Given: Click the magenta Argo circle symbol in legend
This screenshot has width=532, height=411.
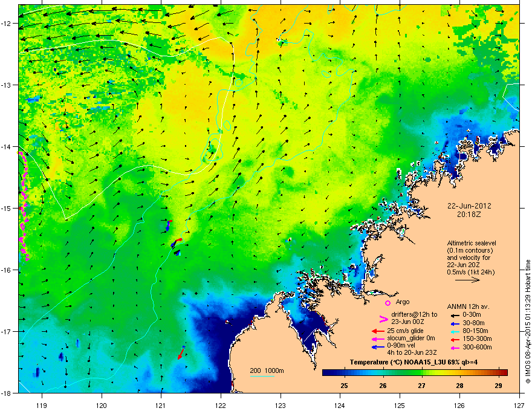Looking at the screenshot, I should tap(388, 303).
